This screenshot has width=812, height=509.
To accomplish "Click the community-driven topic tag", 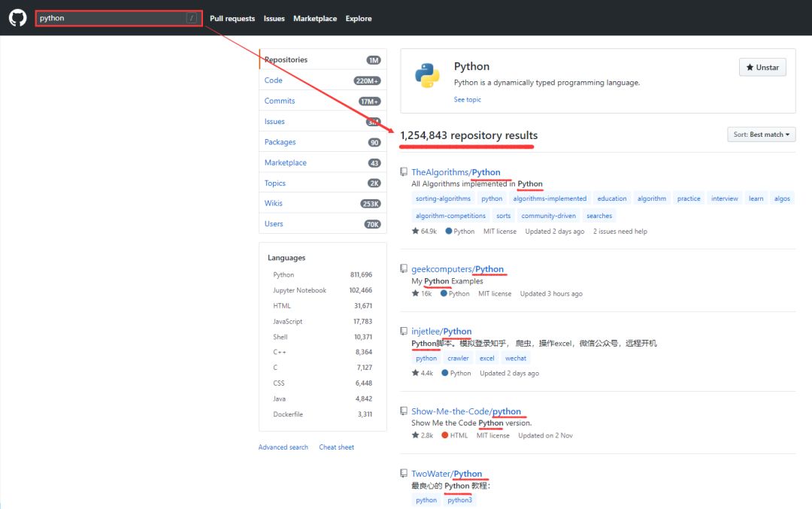I will click(x=548, y=216).
